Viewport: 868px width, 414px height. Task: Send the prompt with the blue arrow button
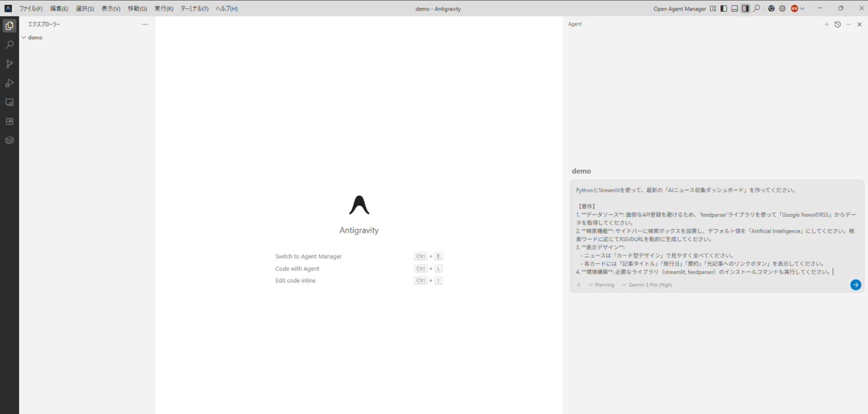[x=855, y=285]
